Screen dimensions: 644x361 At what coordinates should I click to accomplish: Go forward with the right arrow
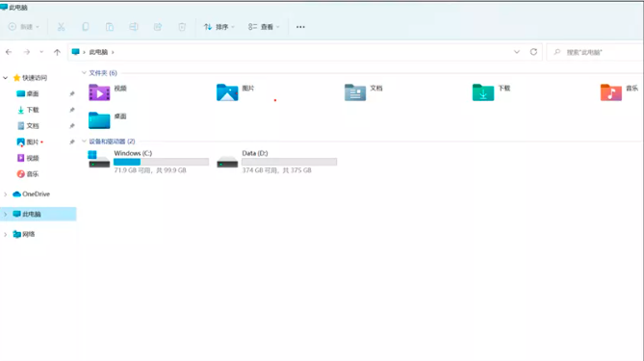pos(27,52)
